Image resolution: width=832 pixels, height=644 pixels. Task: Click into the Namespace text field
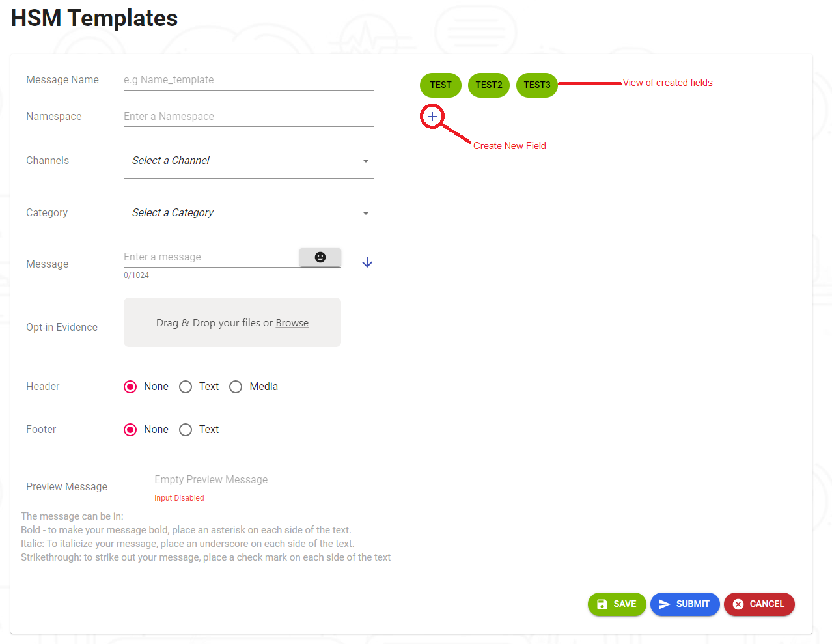pos(248,117)
